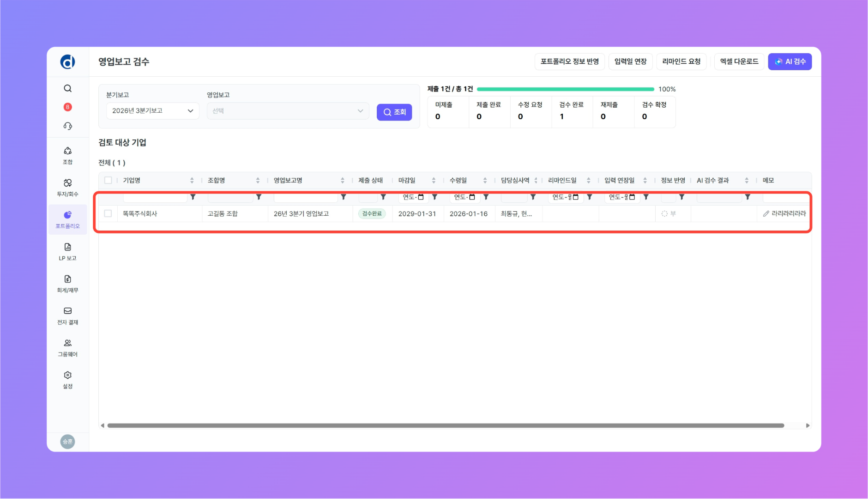Click the 포트폴리오 정보 반영 button
868x499 pixels.
click(570, 61)
